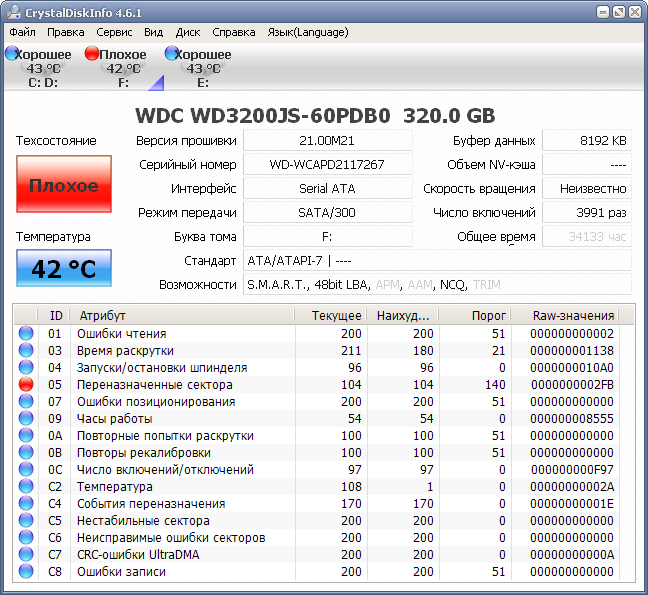The width and height of the screenshot is (648, 595).
Task: Click the Атрибут column header
Action: click(x=182, y=315)
